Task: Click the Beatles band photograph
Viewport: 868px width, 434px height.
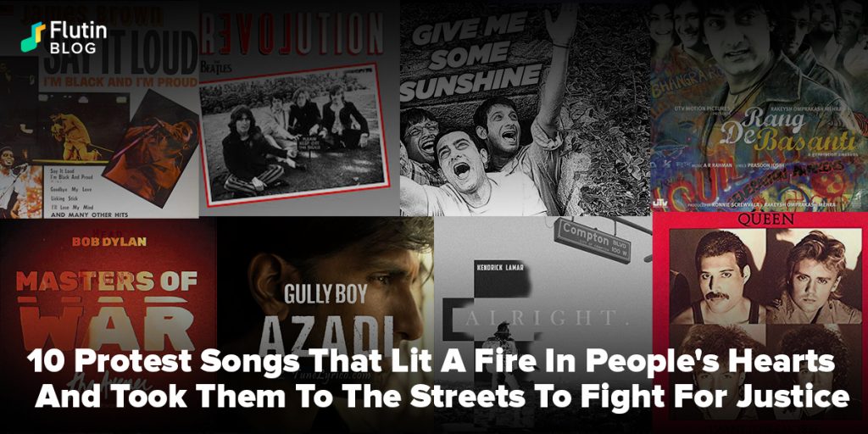Action: [x=292, y=135]
